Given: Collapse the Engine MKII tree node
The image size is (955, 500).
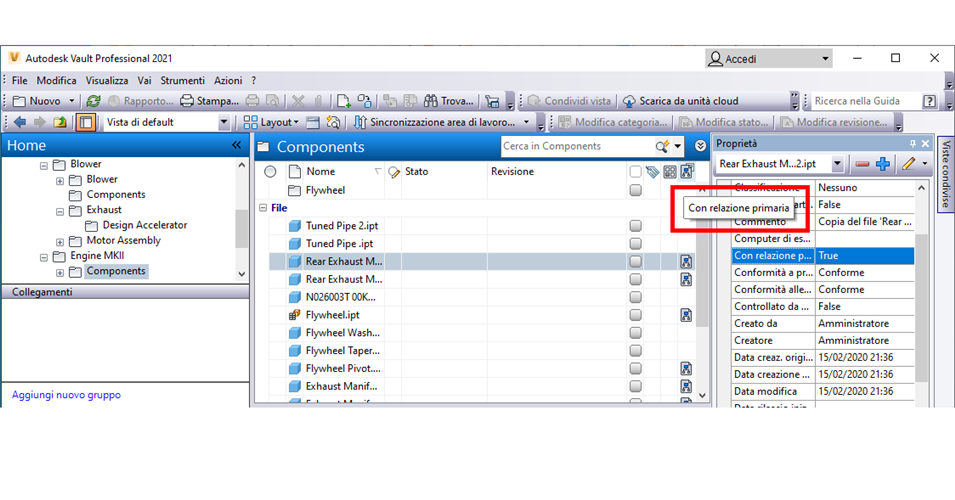Looking at the screenshot, I should (44, 258).
